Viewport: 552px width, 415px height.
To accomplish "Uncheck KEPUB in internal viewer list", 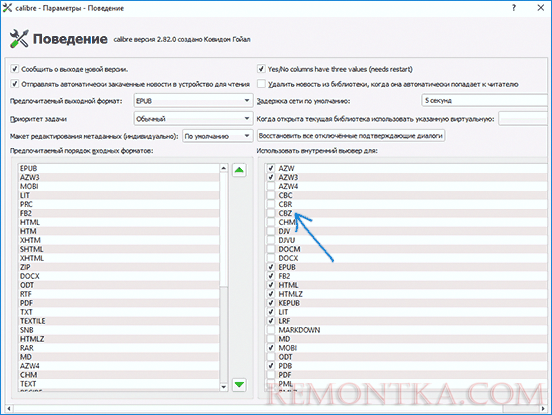I will [271, 303].
